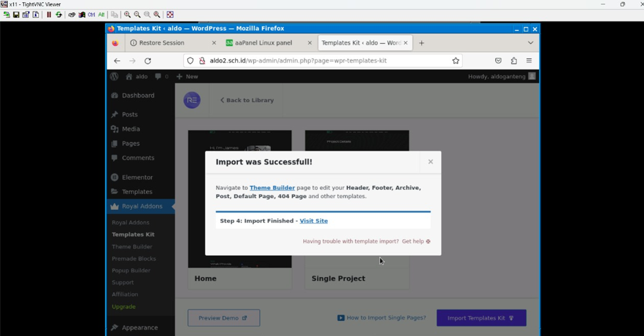
Task: Toggle TightVNC full screen icon
Action: tap(170, 15)
